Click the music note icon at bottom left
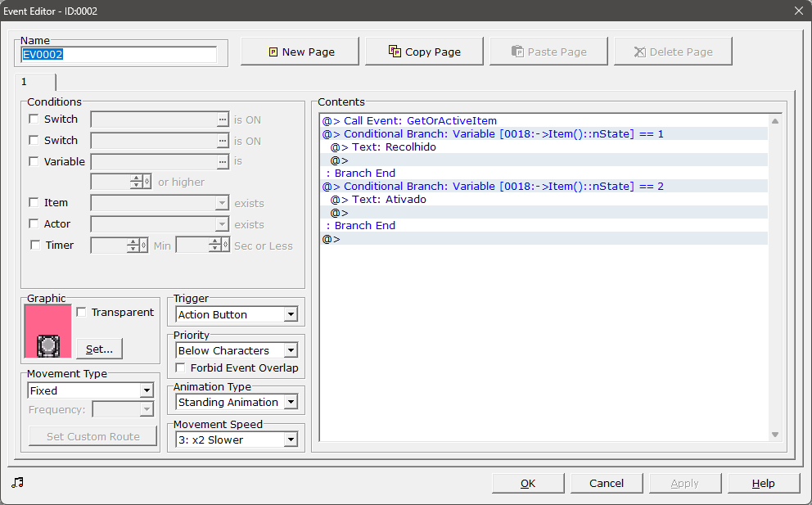Viewport: 812px width, 505px height. pos(17,482)
